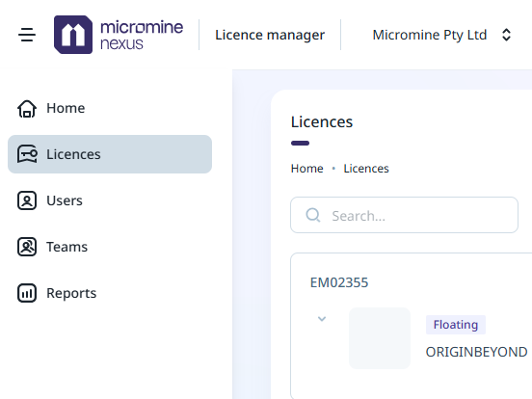This screenshot has height=399, width=532.
Task: Click the Licences page heading
Action: pyautogui.click(x=322, y=121)
